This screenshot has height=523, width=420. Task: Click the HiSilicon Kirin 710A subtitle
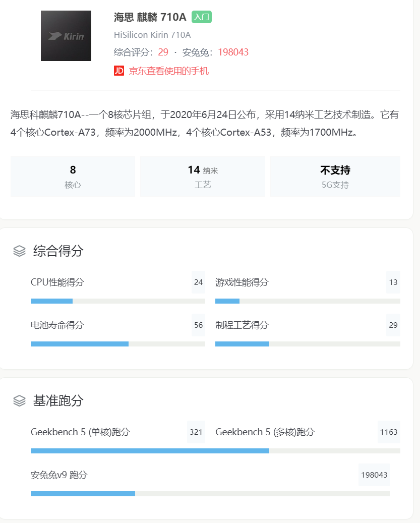(x=152, y=35)
